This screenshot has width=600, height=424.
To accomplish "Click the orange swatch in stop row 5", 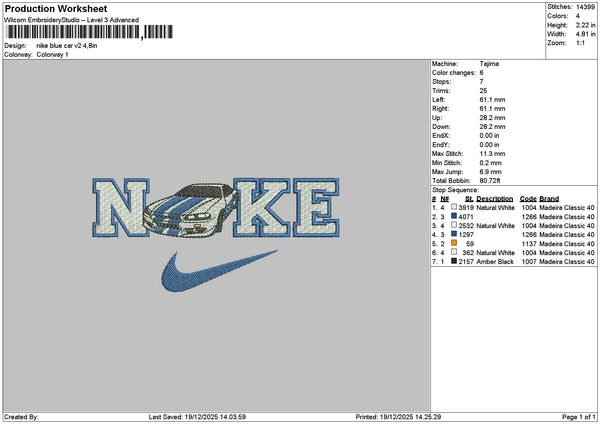I will tap(454, 243).
